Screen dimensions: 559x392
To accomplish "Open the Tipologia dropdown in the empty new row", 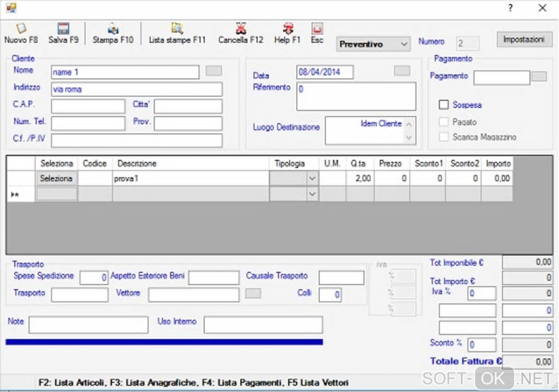I will (312, 194).
